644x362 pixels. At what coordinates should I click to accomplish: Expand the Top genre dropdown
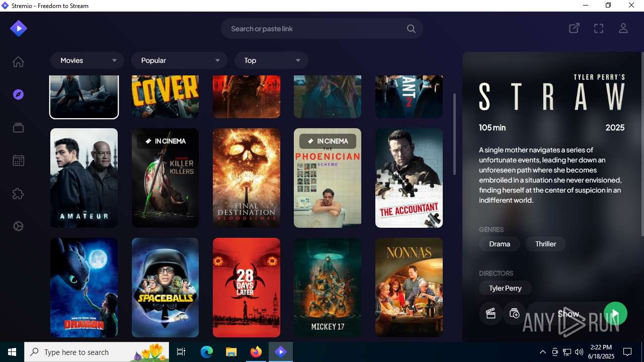click(x=271, y=60)
